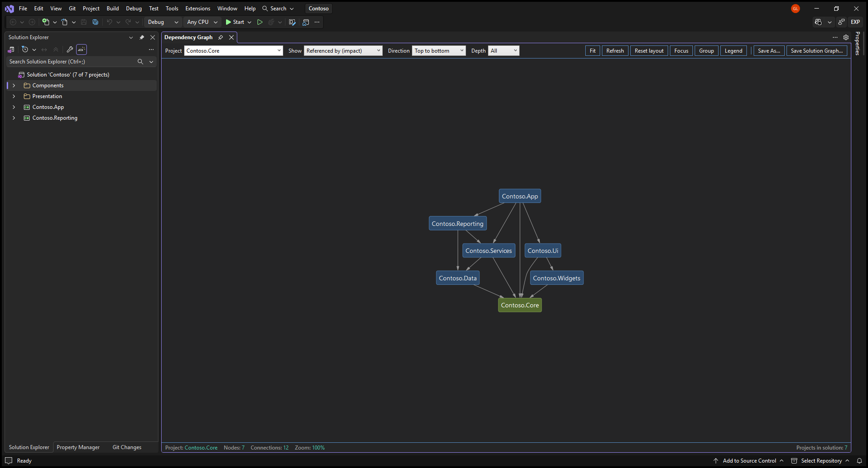Open the Debug configuration dropdown
This screenshot has height=468, width=868.
coord(163,22)
